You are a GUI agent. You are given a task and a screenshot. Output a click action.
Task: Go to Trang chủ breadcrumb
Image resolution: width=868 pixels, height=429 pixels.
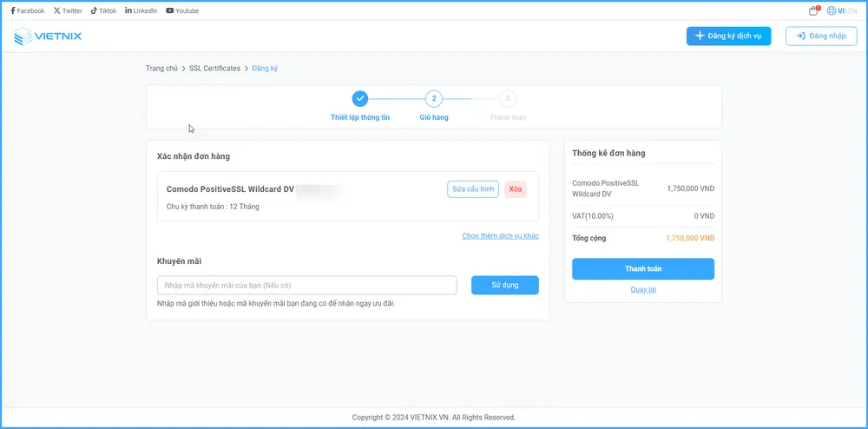[x=161, y=68]
